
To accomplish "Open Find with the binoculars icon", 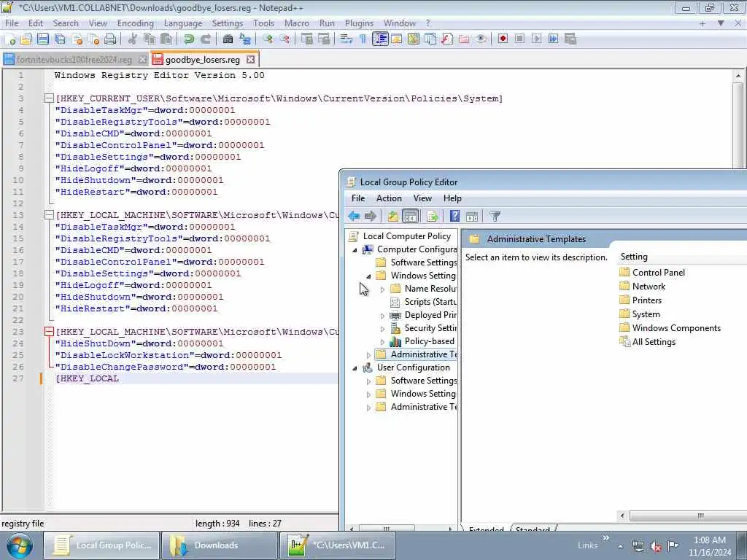I will pyautogui.click(x=228, y=39).
